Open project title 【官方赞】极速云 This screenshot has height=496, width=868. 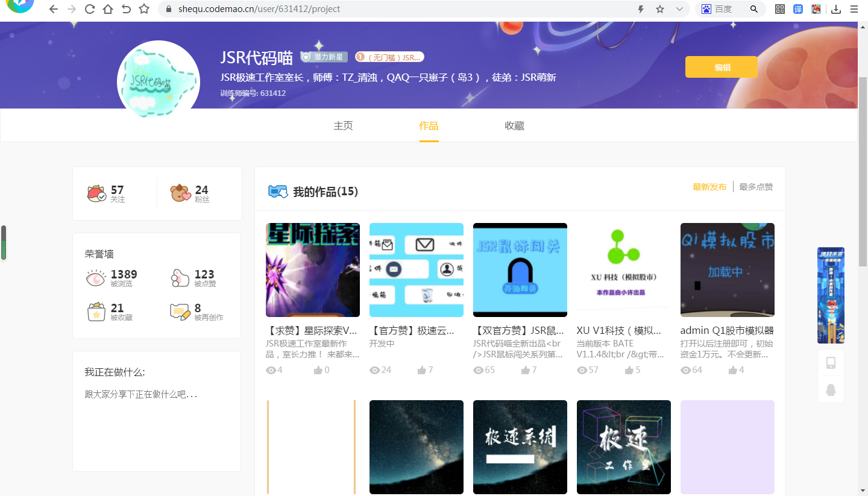[x=412, y=330]
